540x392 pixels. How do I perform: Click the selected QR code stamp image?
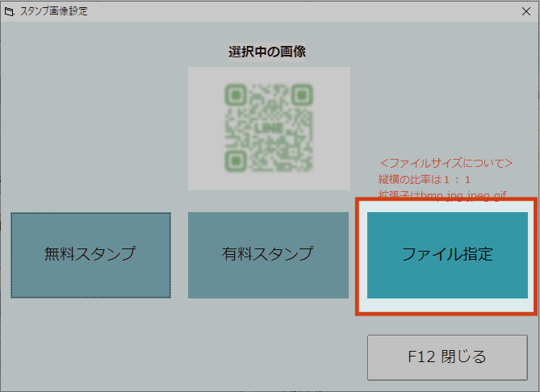[269, 128]
